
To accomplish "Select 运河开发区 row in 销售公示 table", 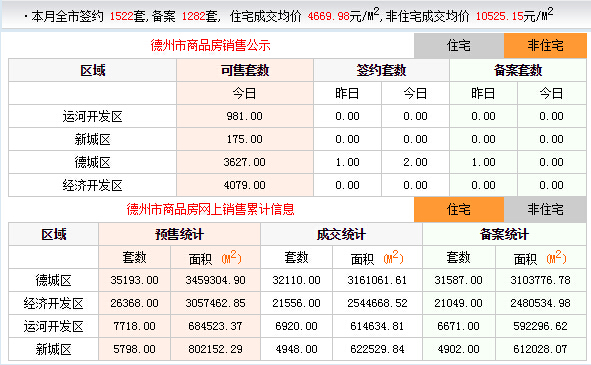I will [297, 116].
